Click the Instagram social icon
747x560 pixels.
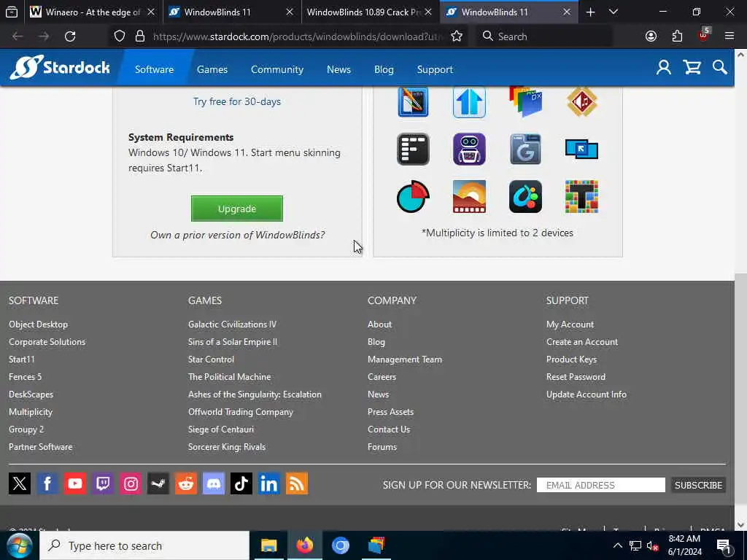tap(131, 483)
